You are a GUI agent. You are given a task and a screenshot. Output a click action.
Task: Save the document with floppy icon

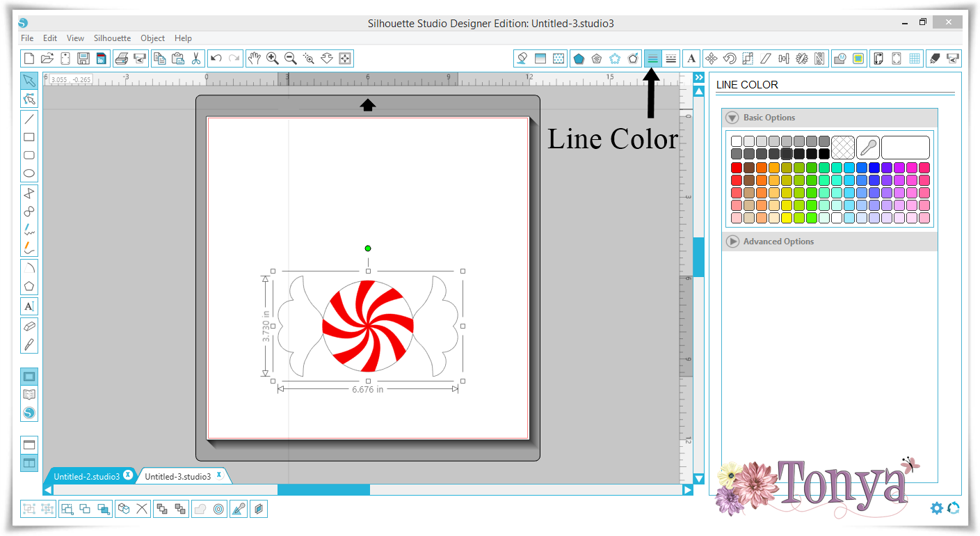pyautogui.click(x=83, y=58)
